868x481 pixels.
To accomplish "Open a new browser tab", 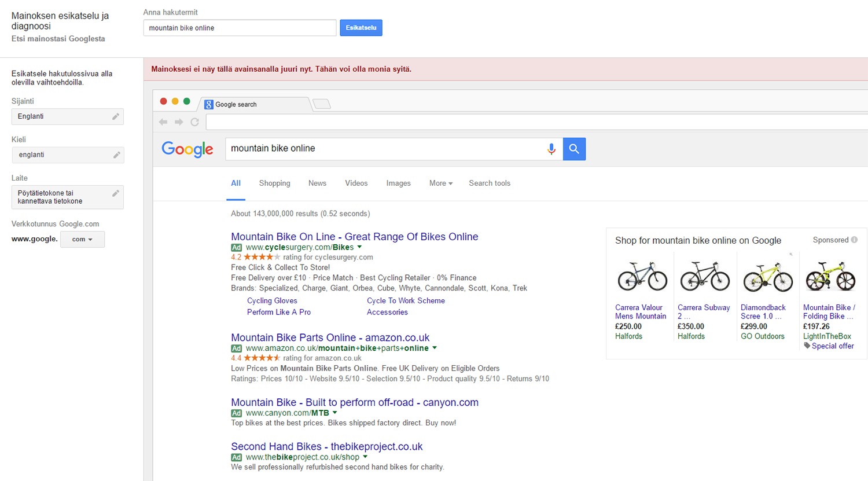I will pyautogui.click(x=322, y=104).
